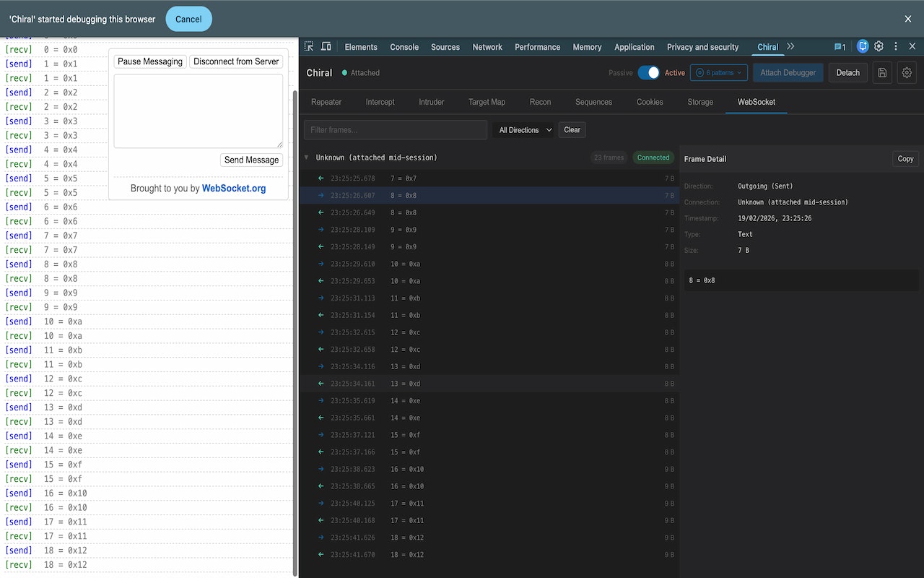This screenshot has height=578, width=924.
Task: Collapse the Unknown (attached mid-session) connection
Action: coord(306,158)
